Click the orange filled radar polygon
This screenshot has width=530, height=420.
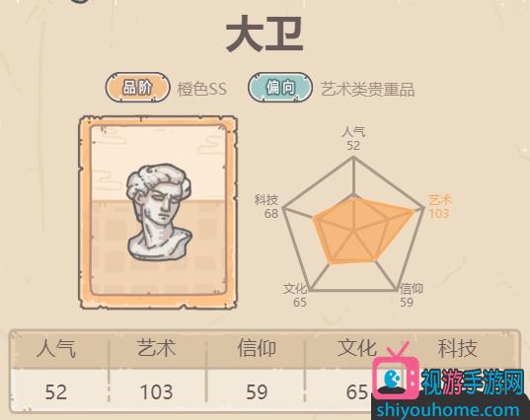point(359,232)
